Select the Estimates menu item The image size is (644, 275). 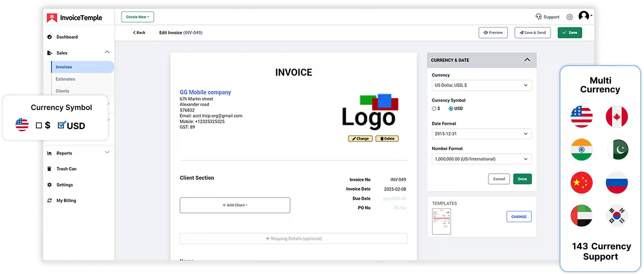click(x=65, y=79)
